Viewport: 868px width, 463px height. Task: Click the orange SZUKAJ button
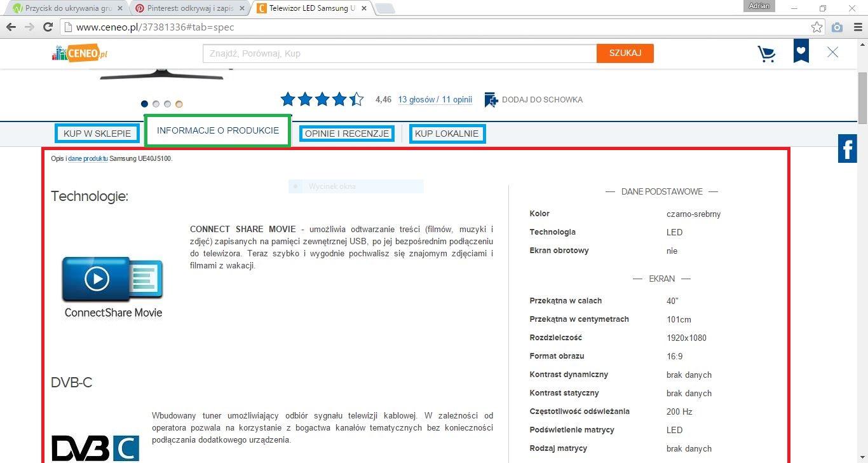click(625, 53)
